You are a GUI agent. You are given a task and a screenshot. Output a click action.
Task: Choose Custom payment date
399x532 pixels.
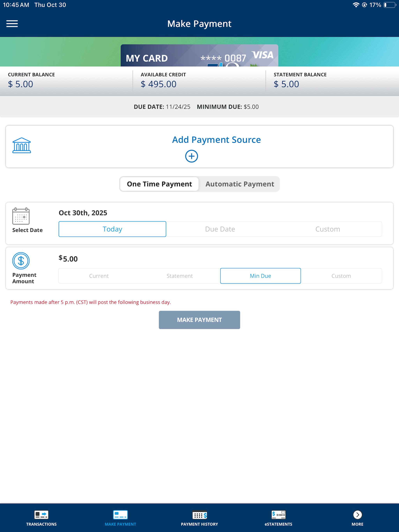pos(328,229)
